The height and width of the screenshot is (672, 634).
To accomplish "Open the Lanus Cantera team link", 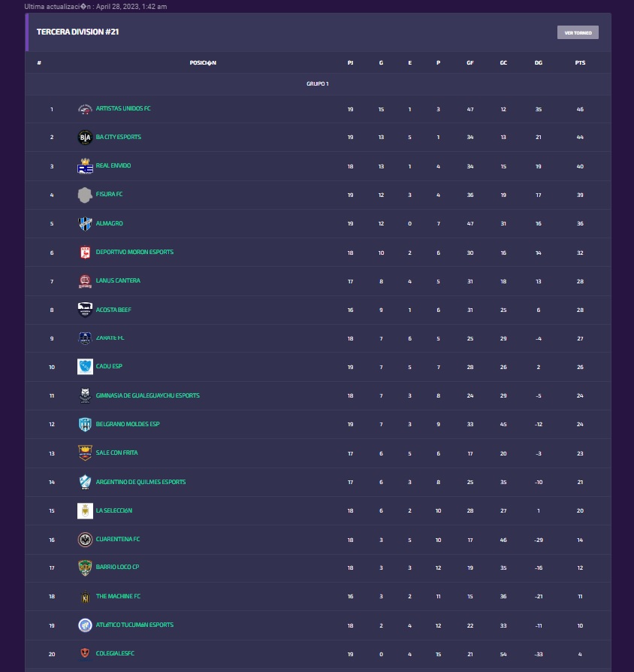I will point(118,280).
